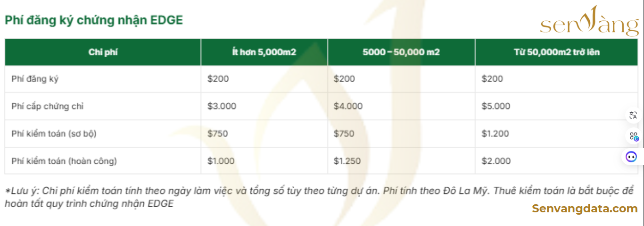Select the Chi phí column header
Image resolution: width=644 pixels, height=226 pixels.
[x=103, y=52]
